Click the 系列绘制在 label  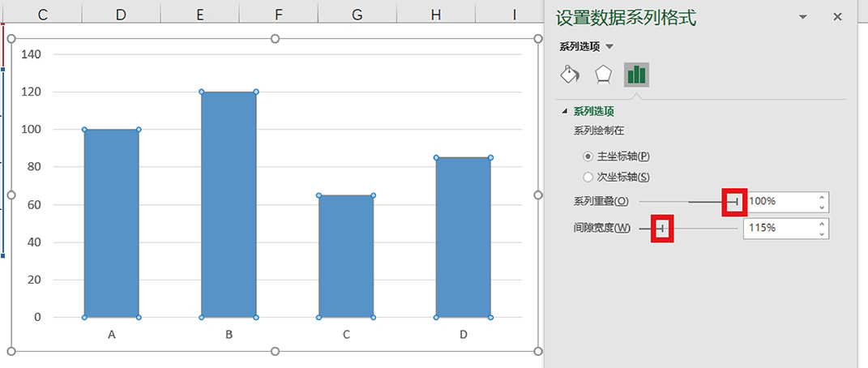tap(598, 131)
